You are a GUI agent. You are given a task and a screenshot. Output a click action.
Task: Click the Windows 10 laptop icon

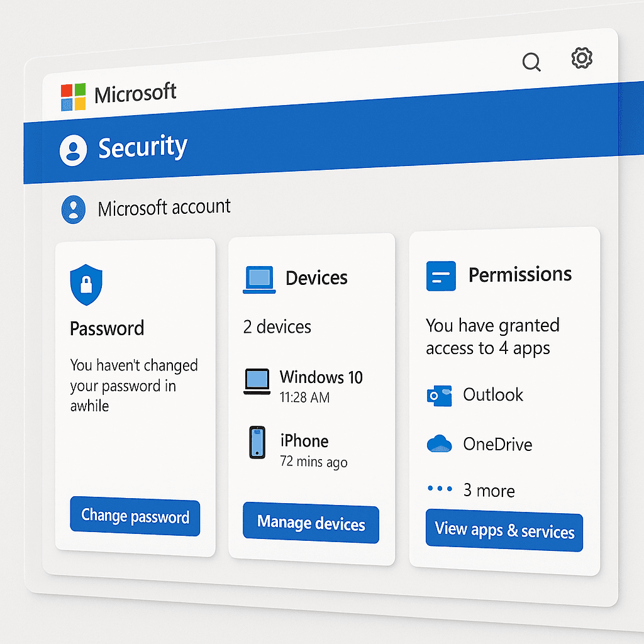257,382
